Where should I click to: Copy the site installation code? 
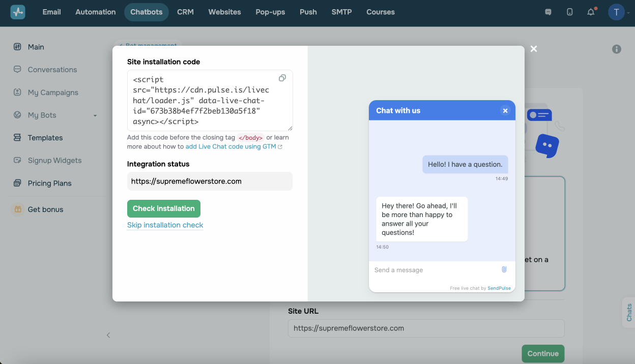pyautogui.click(x=282, y=78)
